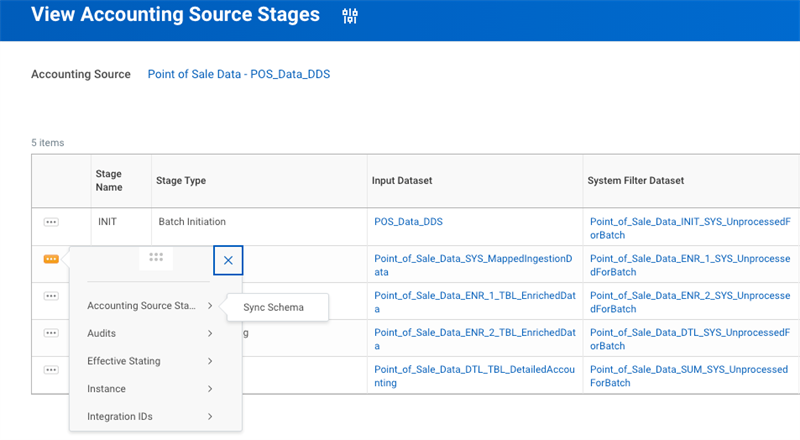The image size is (800, 440).
Task: Open the Integration IDs menu item
Action: click(x=149, y=417)
